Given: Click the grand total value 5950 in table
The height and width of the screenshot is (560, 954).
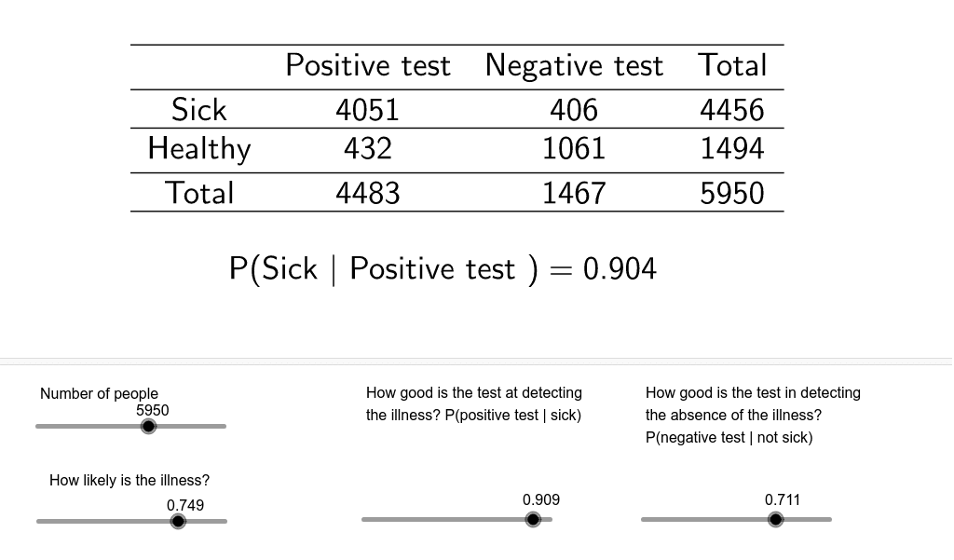Looking at the screenshot, I should point(732,193).
